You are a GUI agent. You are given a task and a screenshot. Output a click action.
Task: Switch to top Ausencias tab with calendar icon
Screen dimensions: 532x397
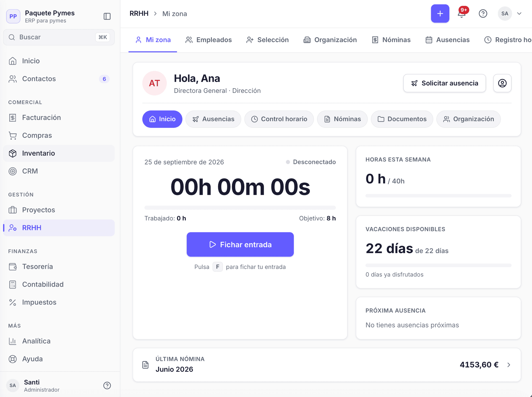click(447, 40)
